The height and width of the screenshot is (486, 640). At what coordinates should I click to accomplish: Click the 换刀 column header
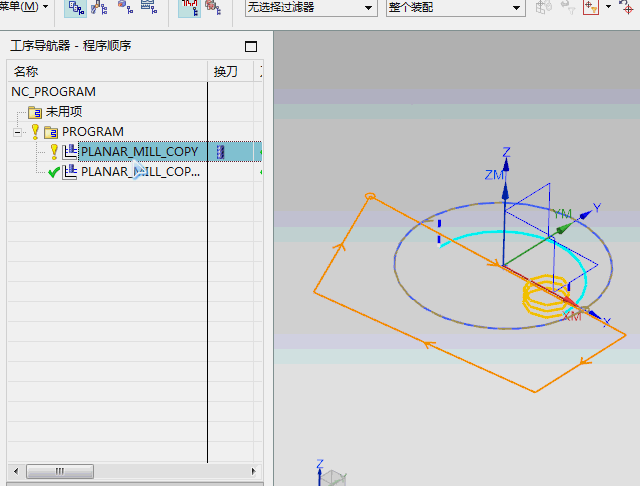225,72
